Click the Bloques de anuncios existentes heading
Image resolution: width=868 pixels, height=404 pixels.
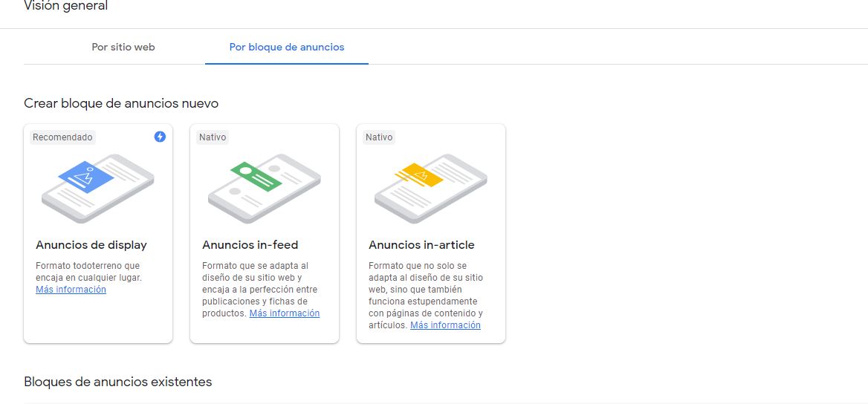pyautogui.click(x=118, y=382)
